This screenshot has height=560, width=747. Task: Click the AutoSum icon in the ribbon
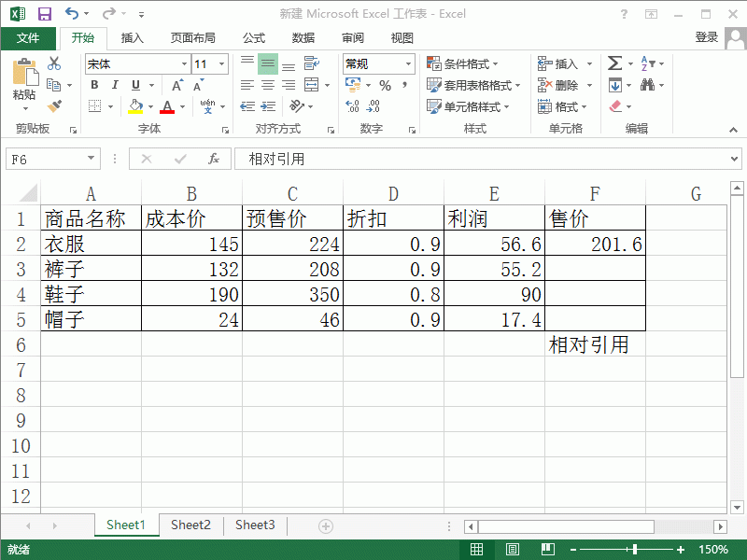(x=615, y=63)
